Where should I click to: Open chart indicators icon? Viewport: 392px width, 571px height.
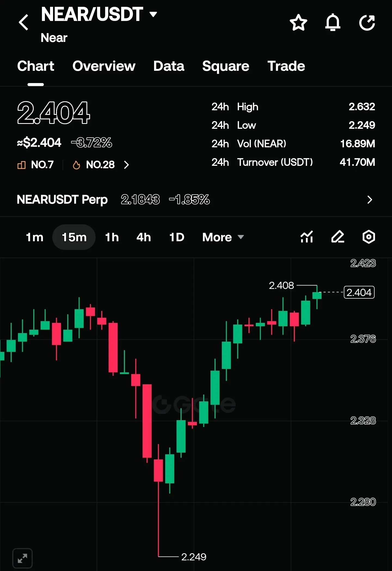click(x=307, y=237)
